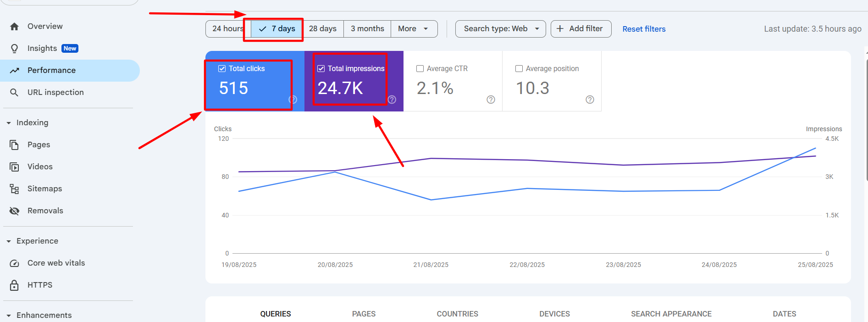Click the HTTPS padlock icon

pos(14,285)
